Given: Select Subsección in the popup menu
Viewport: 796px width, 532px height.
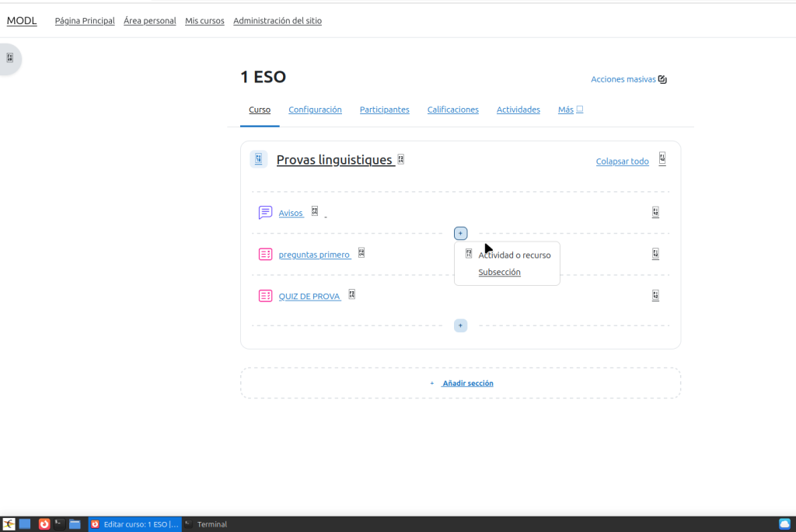Looking at the screenshot, I should (x=499, y=273).
